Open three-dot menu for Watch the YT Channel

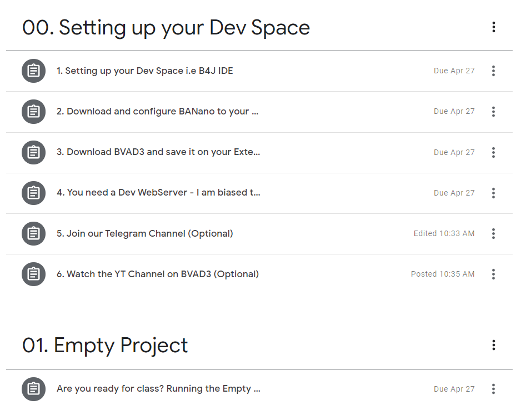(x=493, y=274)
